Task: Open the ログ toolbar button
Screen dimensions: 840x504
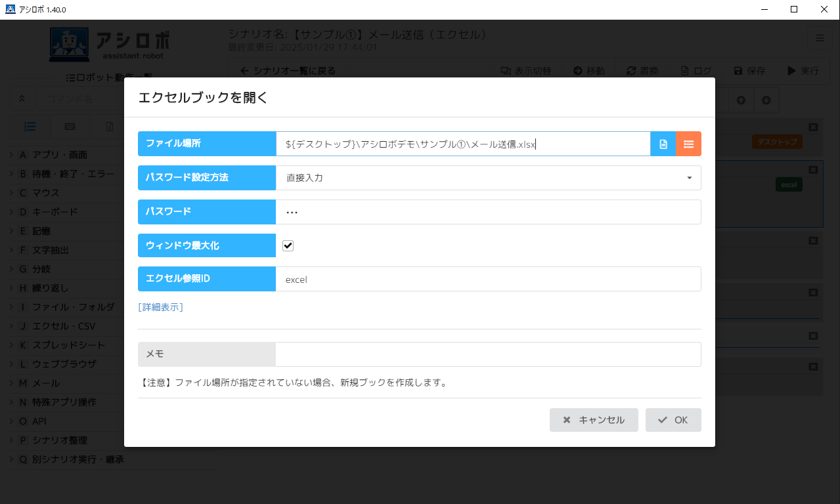Action: tap(696, 71)
